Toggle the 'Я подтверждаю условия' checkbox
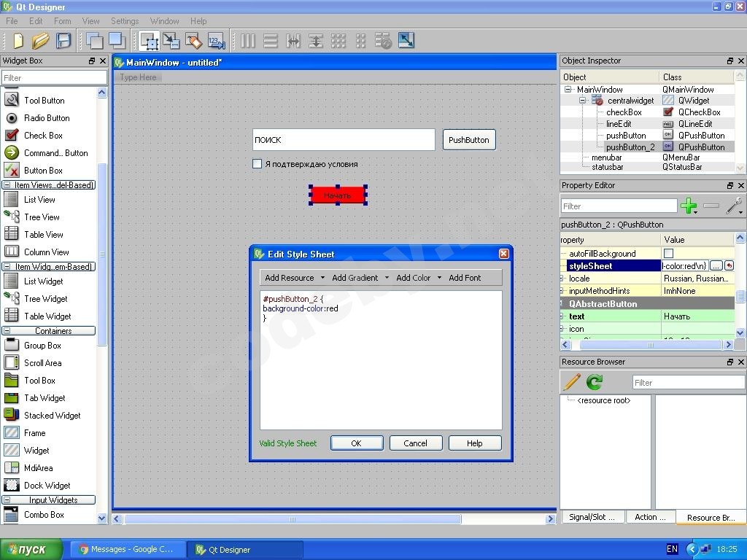The width and height of the screenshot is (747, 560). click(257, 164)
